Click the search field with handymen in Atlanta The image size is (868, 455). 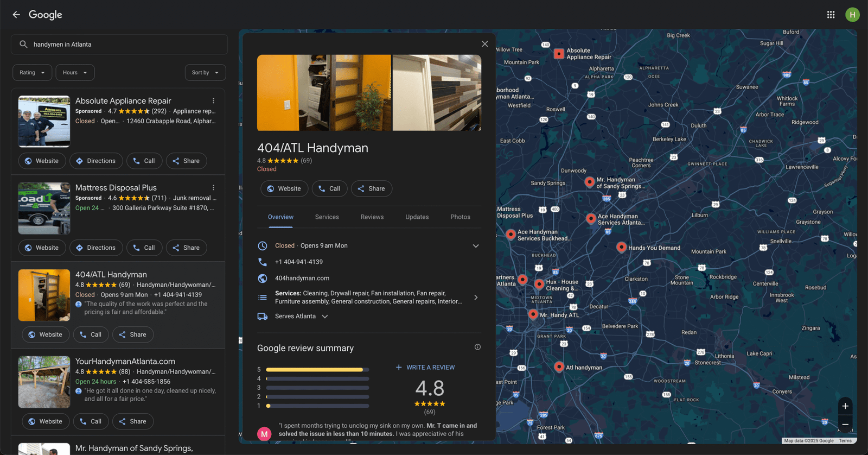(119, 45)
